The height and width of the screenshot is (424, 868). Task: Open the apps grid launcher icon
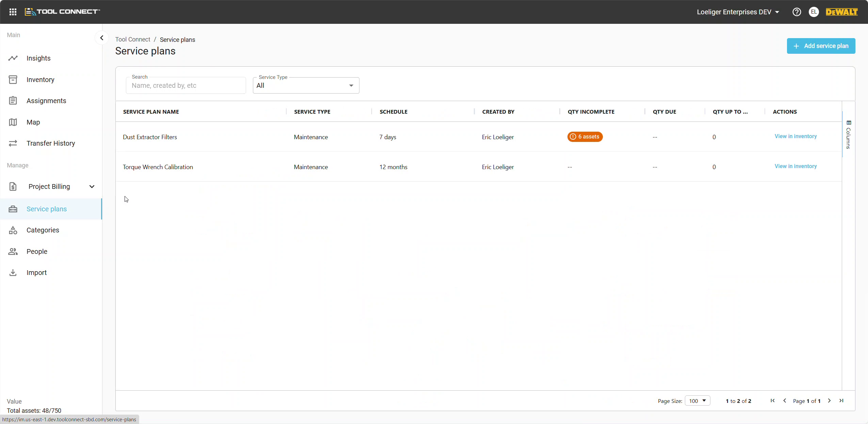coord(13,12)
